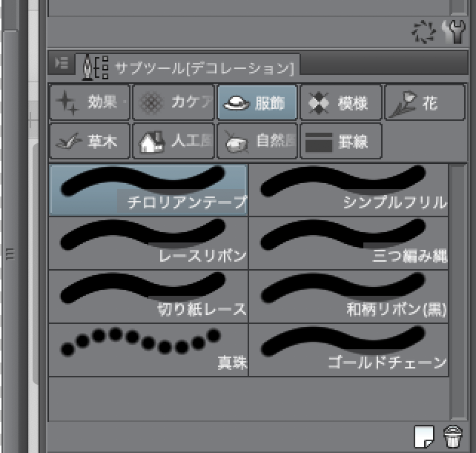
Task: Switch to the 草木 vegetation group
Action: pyautogui.click(x=89, y=141)
